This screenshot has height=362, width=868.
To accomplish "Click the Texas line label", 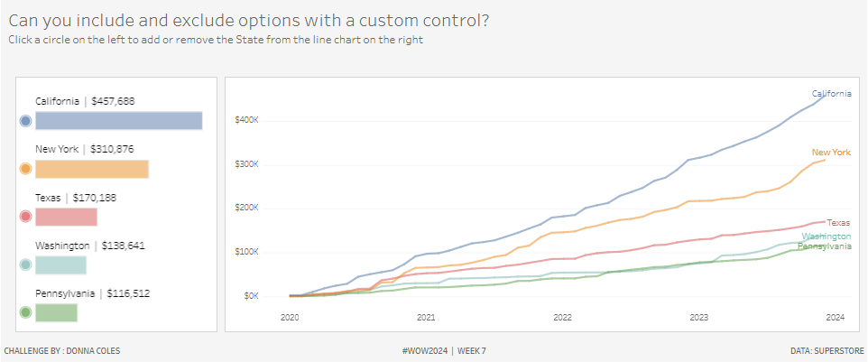I will point(838,222).
